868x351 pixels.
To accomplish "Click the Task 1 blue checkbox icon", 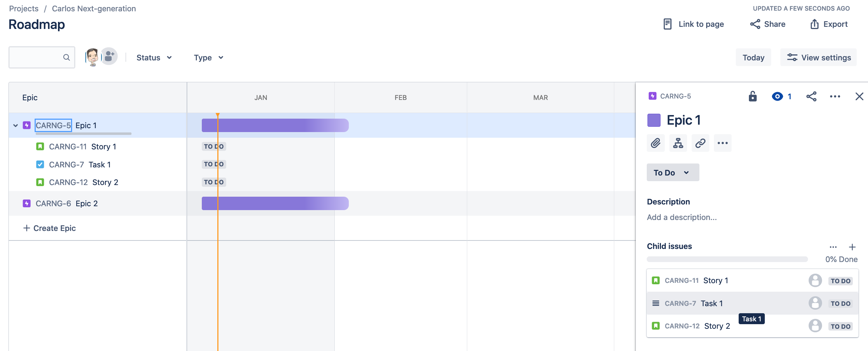I will [40, 164].
